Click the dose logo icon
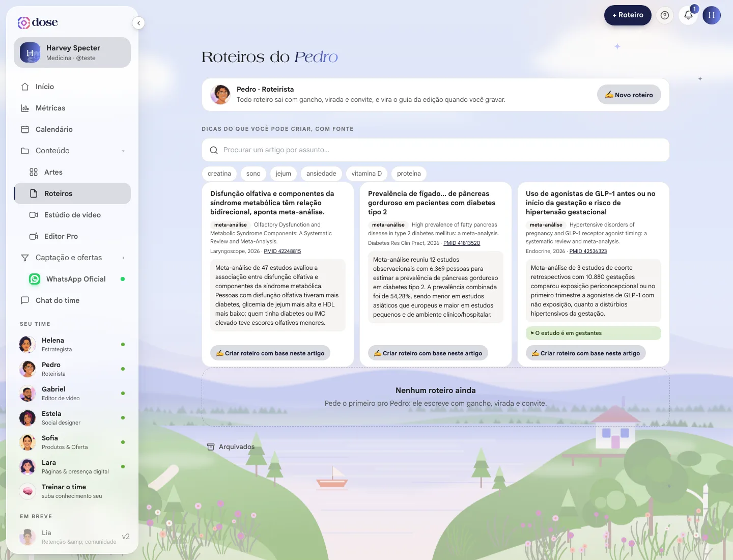The width and height of the screenshot is (733, 560). 24,22
